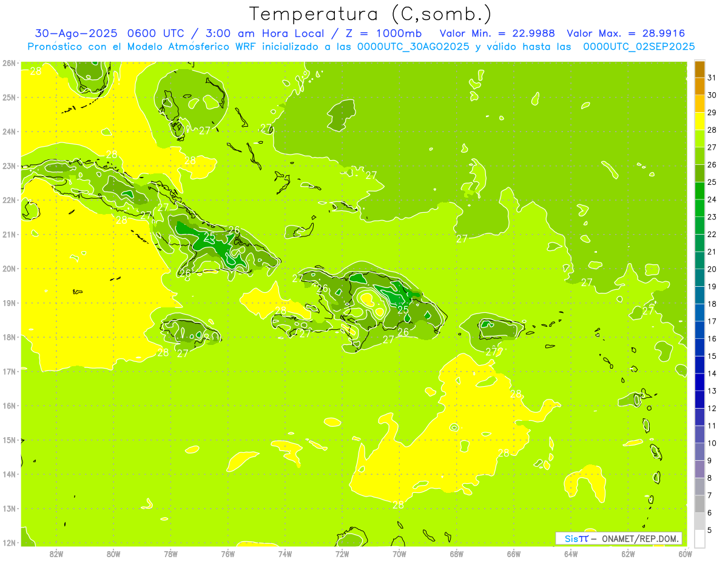Select the '0000UTC_02SEP2025' valid-until time text

click(x=639, y=47)
